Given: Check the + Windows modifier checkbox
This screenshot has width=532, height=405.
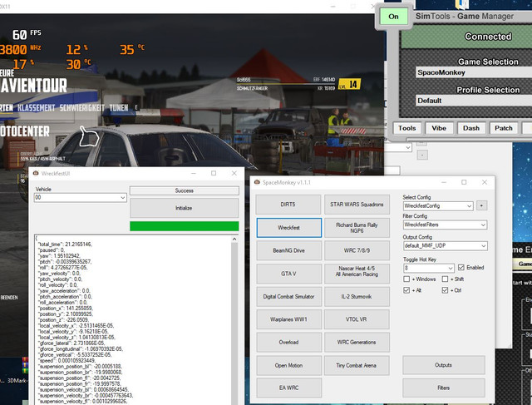Looking at the screenshot, I should click(406, 279).
